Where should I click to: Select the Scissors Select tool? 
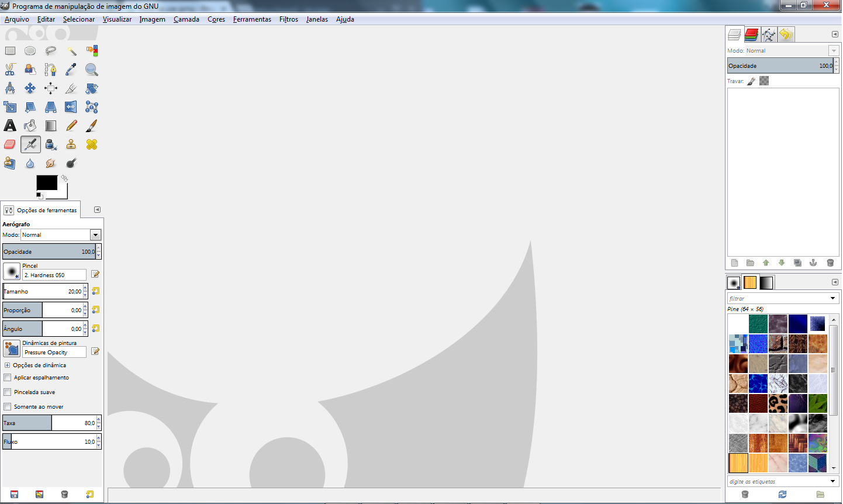point(10,70)
